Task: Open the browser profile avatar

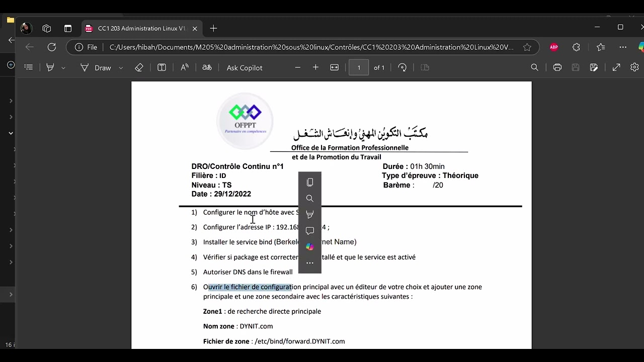Action: (26, 28)
